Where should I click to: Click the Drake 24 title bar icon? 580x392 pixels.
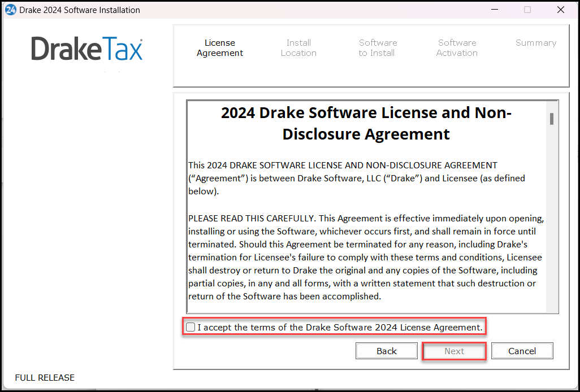(x=10, y=10)
